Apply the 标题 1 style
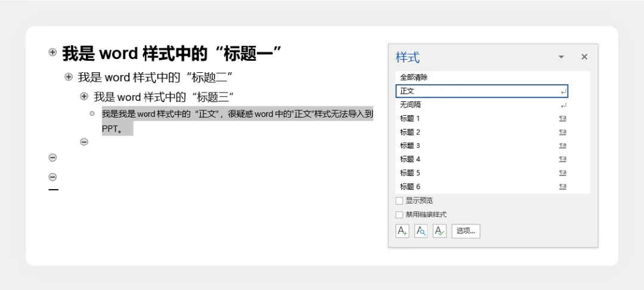644x290 pixels. (x=482, y=119)
